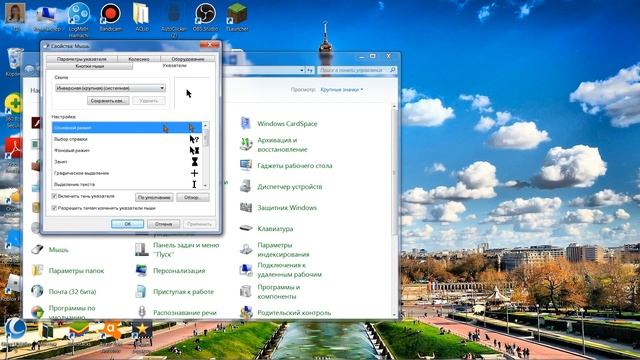The width and height of the screenshot is (640, 360).
Task: Select the highlighted Основной режим pointer row
Action: tap(127, 128)
